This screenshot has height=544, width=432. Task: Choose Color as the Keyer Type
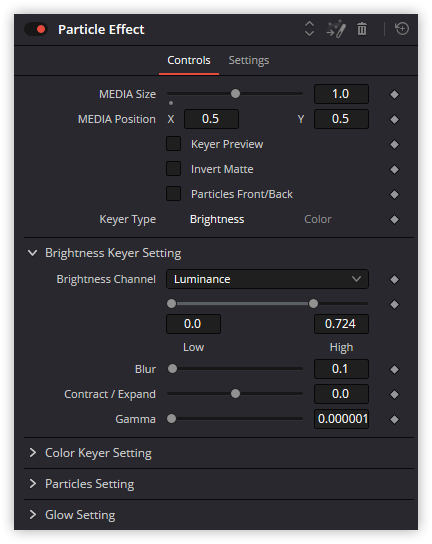[318, 219]
